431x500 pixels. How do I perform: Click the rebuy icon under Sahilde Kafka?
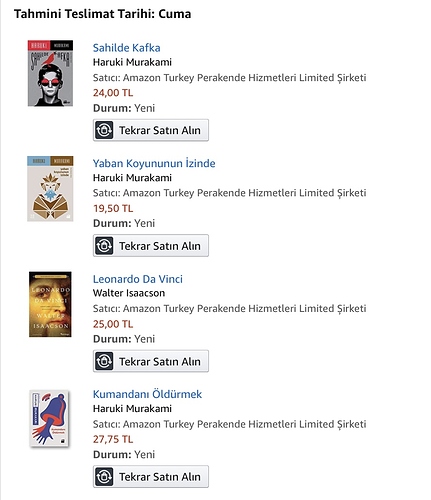pyautogui.click(x=104, y=130)
